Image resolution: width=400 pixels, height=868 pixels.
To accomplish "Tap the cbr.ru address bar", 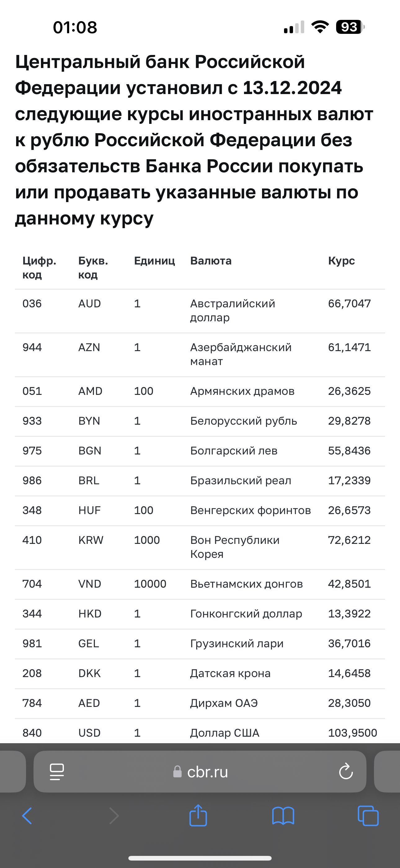I will (201, 772).
